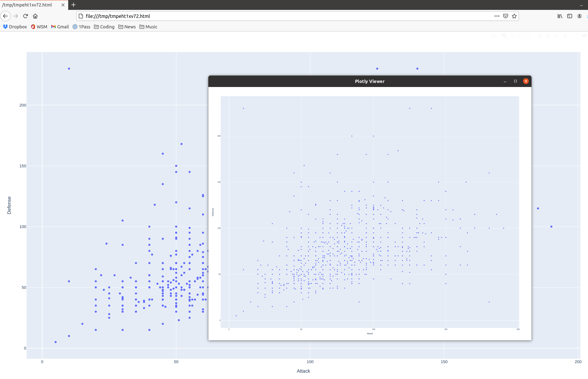Close the Plotly Viewer window
Viewport: 588px width, 379px height.
pos(526,81)
